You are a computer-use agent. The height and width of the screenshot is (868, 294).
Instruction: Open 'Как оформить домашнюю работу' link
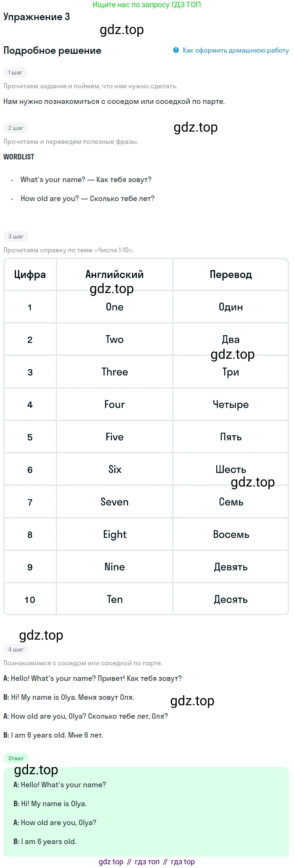point(236,50)
